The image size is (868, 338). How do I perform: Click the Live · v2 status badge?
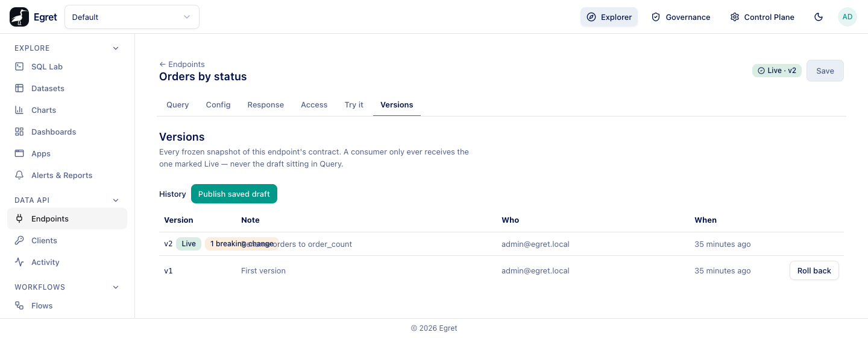pos(777,71)
